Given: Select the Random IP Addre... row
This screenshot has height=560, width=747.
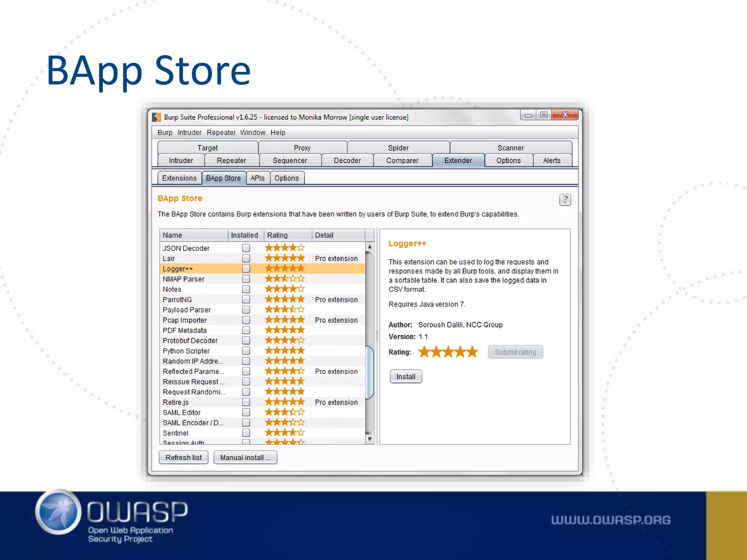Looking at the screenshot, I should 262,361.
